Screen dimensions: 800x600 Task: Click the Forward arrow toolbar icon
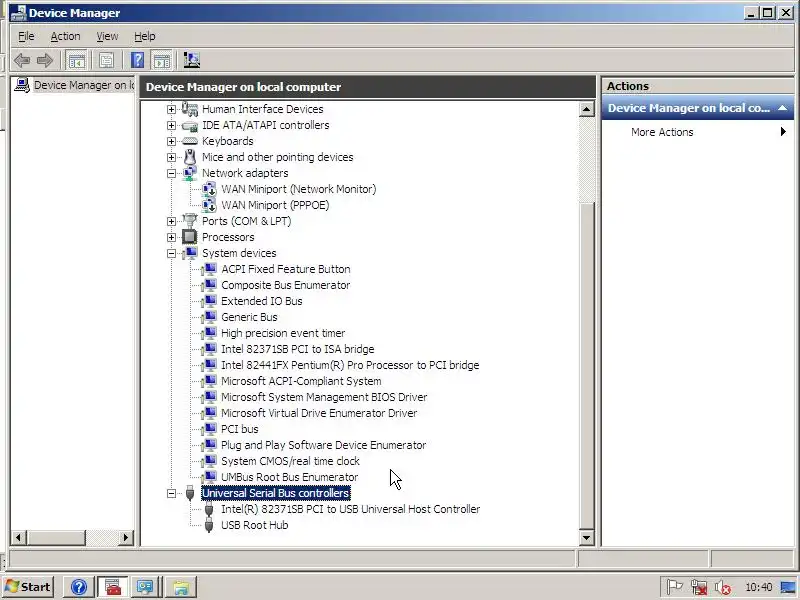click(x=45, y=61)
